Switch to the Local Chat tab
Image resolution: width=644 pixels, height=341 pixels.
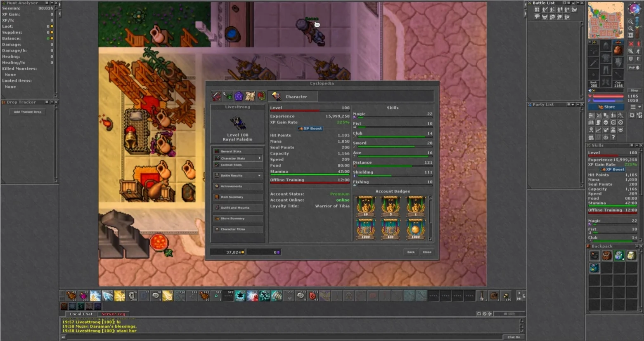click(81, 314)
